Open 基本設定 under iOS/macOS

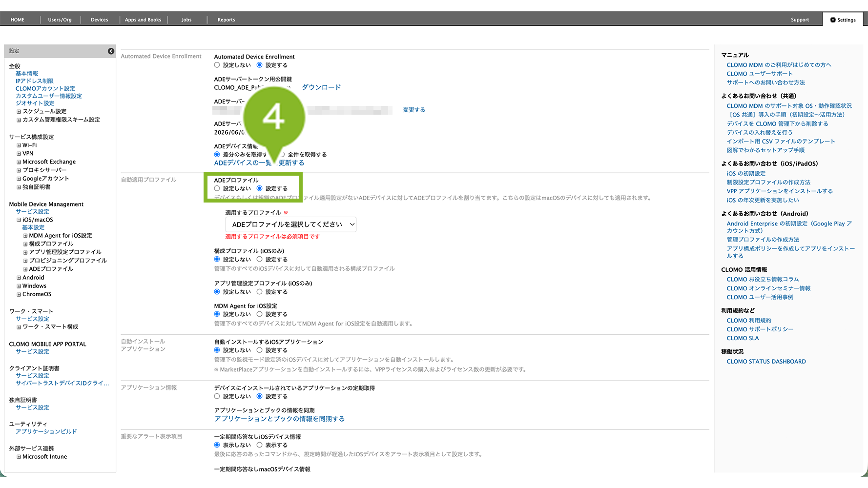[33, 227]
